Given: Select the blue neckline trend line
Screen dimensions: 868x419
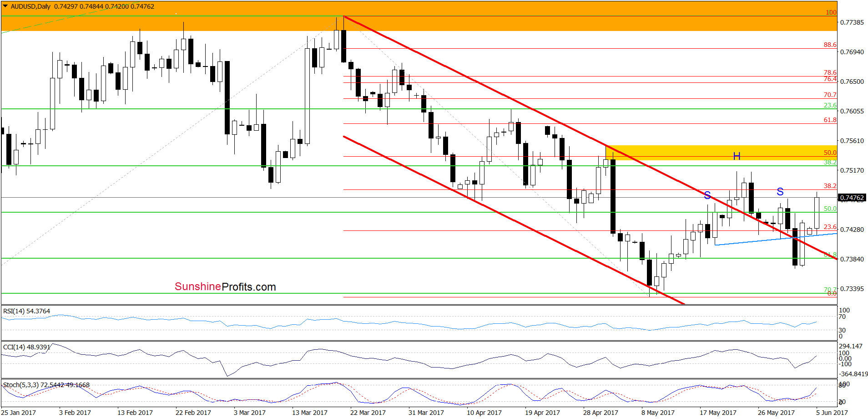Looking at the screenshot, I should point(776,239).
